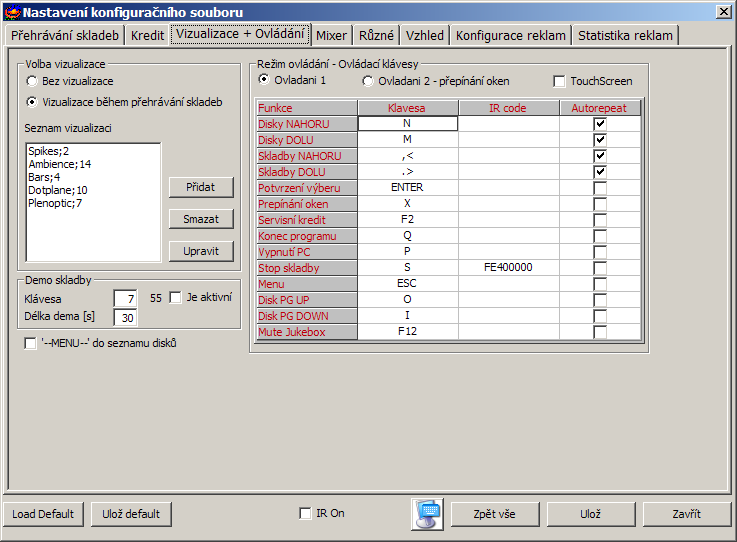Screen dimensions: 737x542
Task: Click the Délka dema [s] input field
Action: (x=125, y=318)
